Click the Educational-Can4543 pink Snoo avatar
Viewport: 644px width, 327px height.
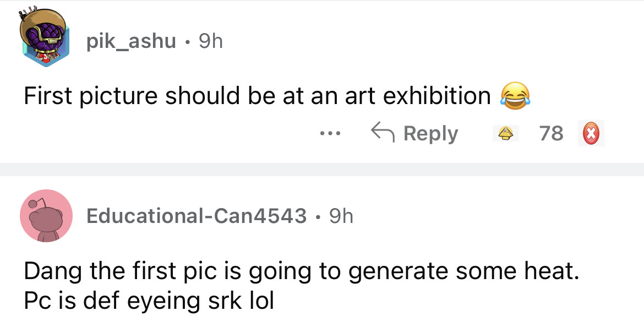tap(46, 216)
